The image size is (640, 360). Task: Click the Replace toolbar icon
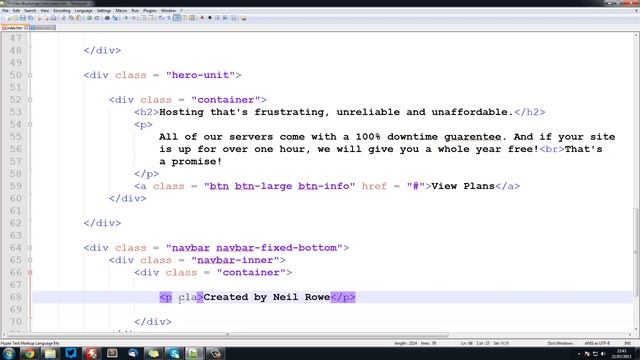click(x=115, y=18)
